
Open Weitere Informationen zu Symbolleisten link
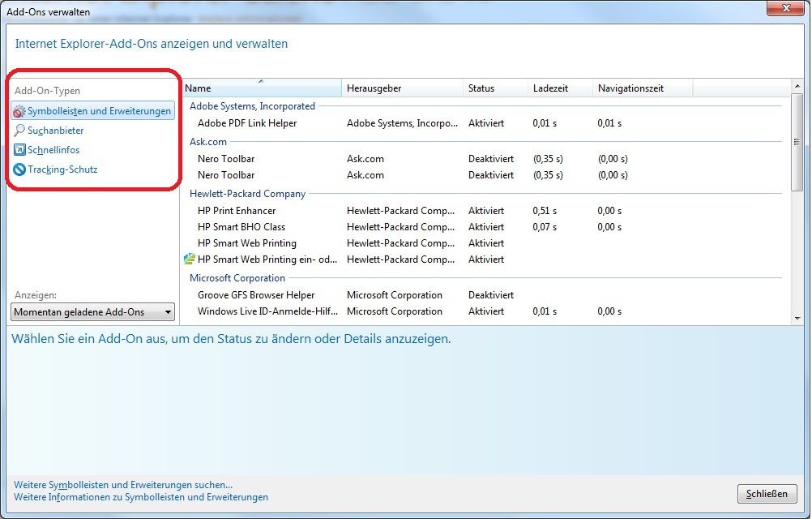click(141, 497)
